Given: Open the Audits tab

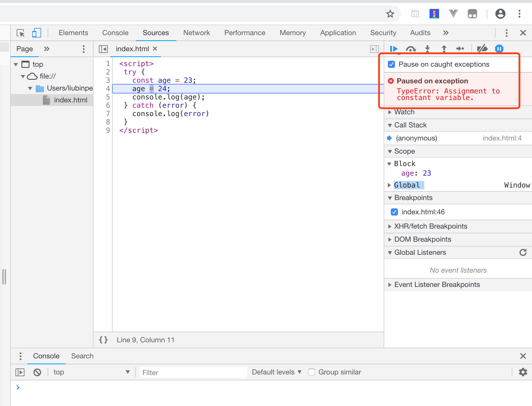Looking at the screenshot, I should click(x=420, y=33).
